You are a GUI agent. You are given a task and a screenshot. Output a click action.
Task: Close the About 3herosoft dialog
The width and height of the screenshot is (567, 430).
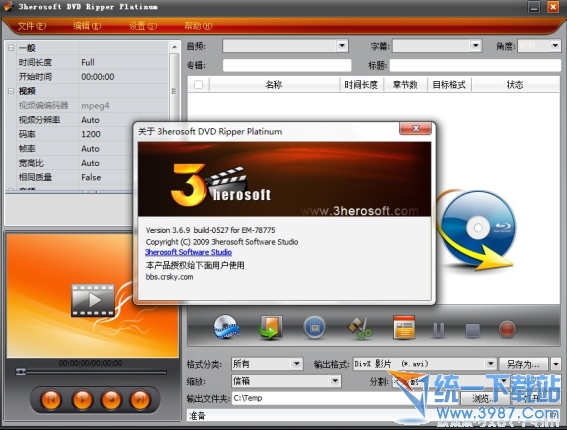click(415, 128)
